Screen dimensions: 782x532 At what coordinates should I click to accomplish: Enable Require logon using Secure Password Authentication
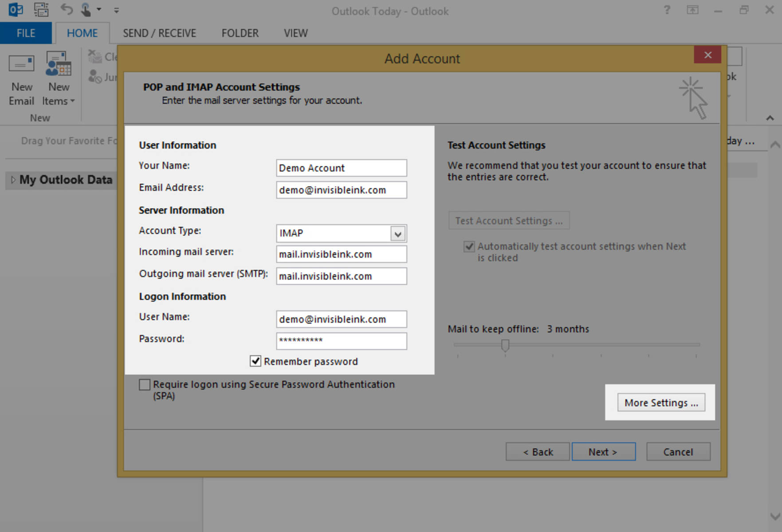coord(145,385)
